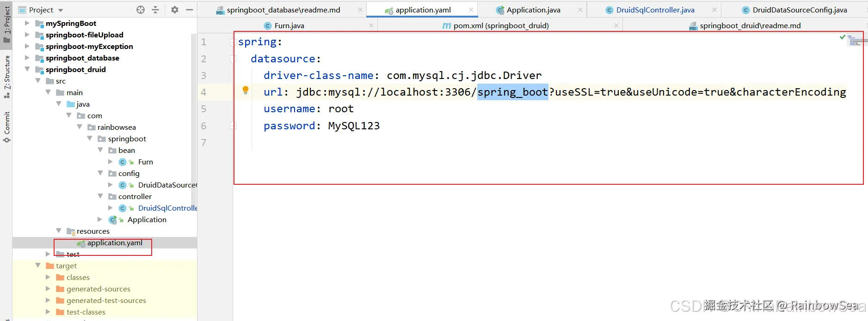Switch to Furn.java editor tab

click(289, 26)
